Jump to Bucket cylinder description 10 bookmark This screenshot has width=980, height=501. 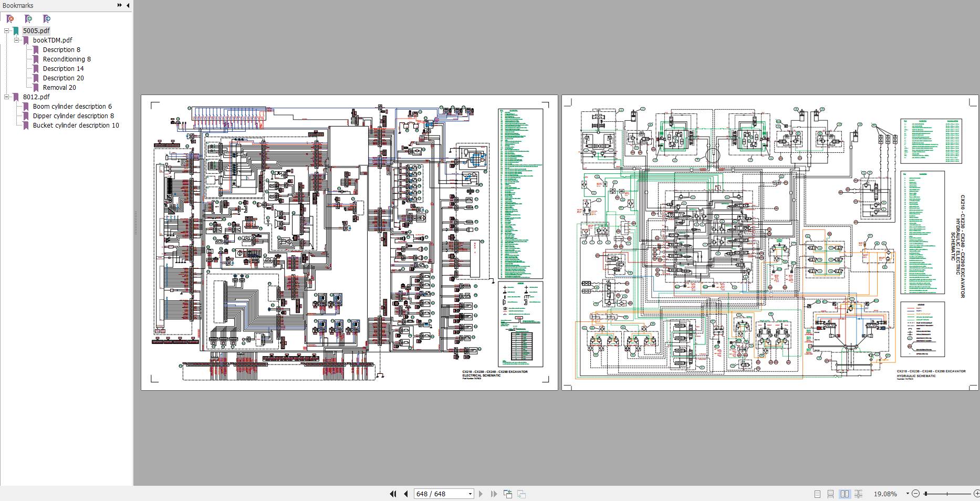click(x=76, y=126)
